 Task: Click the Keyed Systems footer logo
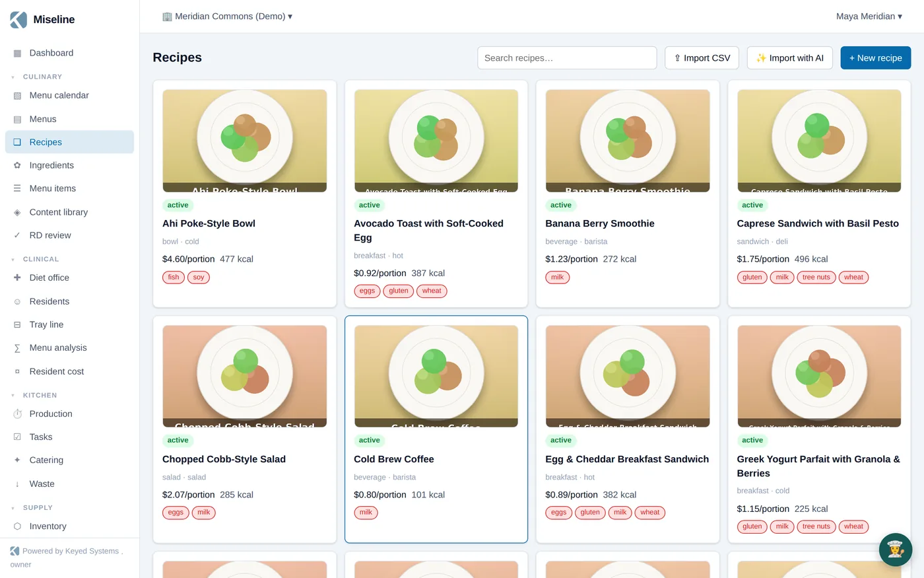tap(15, 551)
